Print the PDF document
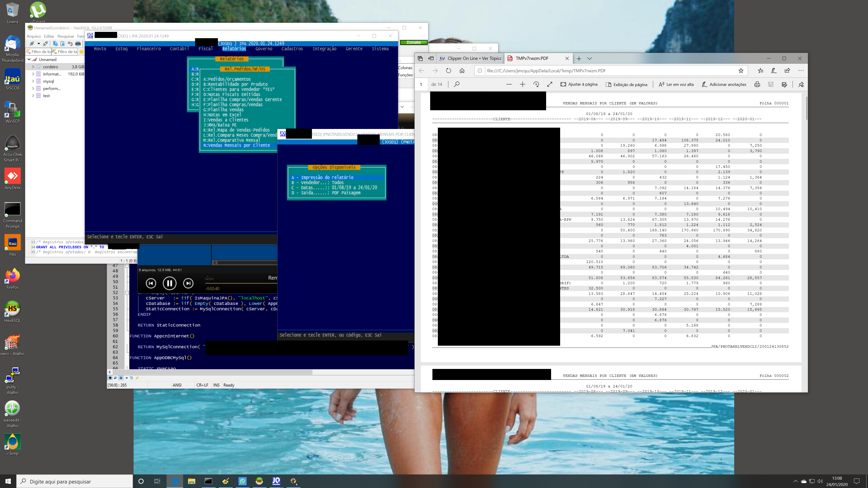The image size is (868, 488). tap(757, 84)
